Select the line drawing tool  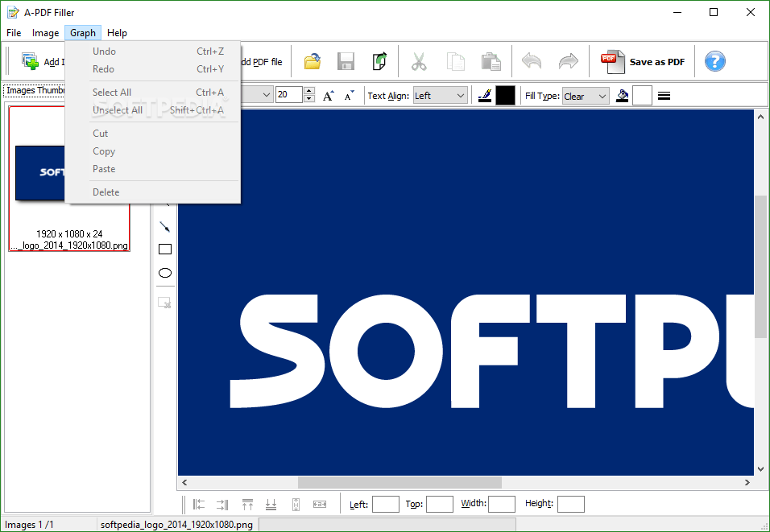click(165, 226)
